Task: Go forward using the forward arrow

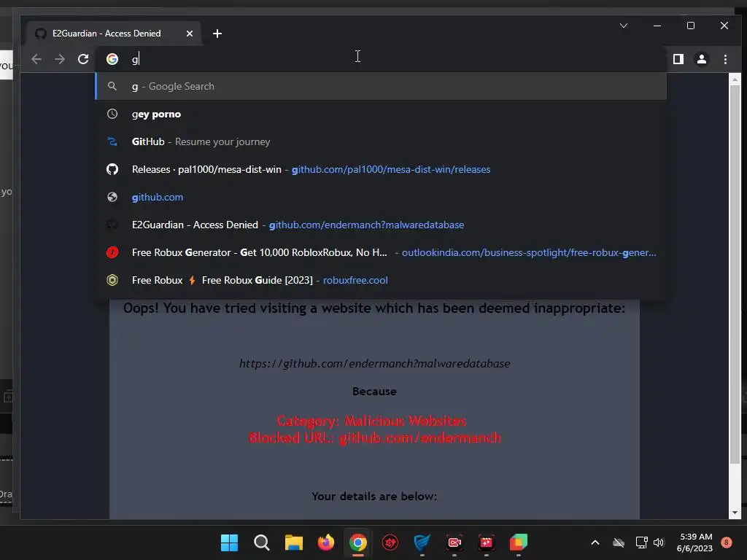Action: click(60, 59)
